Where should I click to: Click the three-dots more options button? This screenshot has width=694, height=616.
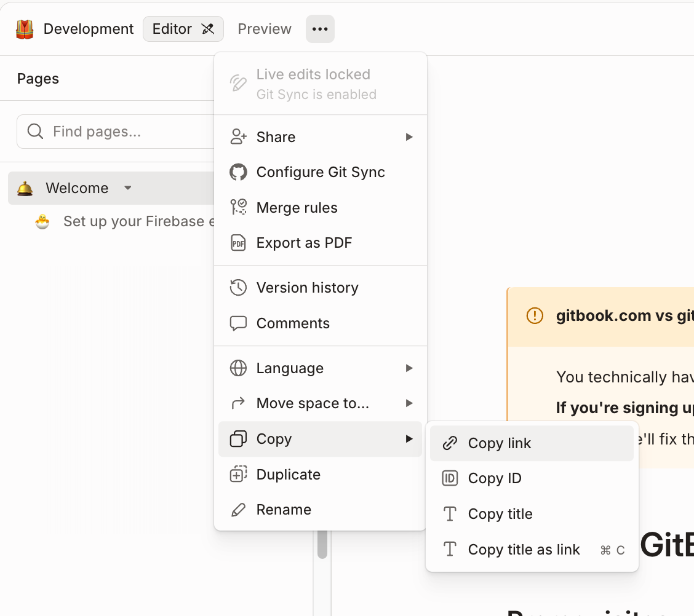tap(320, 29)
